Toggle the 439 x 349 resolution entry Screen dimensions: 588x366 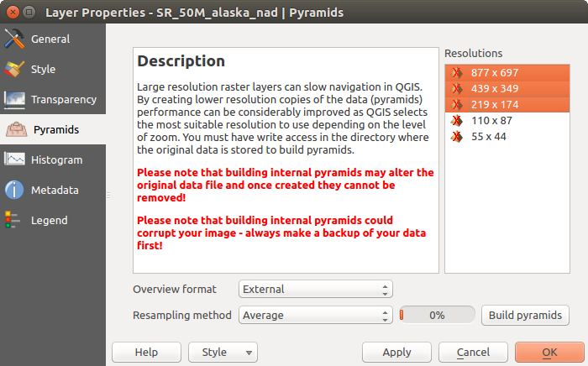495,89
